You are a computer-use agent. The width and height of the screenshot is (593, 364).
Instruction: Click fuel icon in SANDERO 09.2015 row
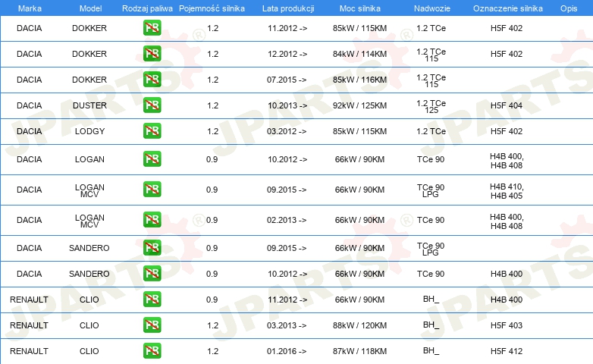152,248
